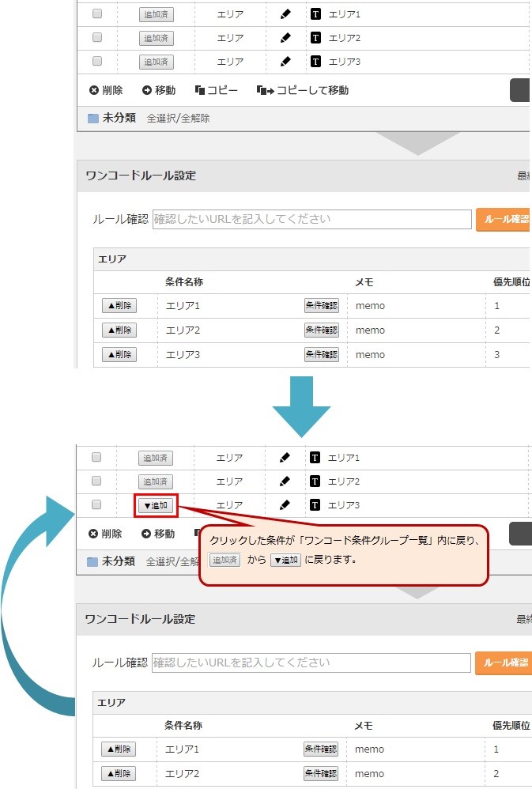Click ▲削除 for エリア3 in the rule table
The image size is (532, 789).
click(119, 354)
